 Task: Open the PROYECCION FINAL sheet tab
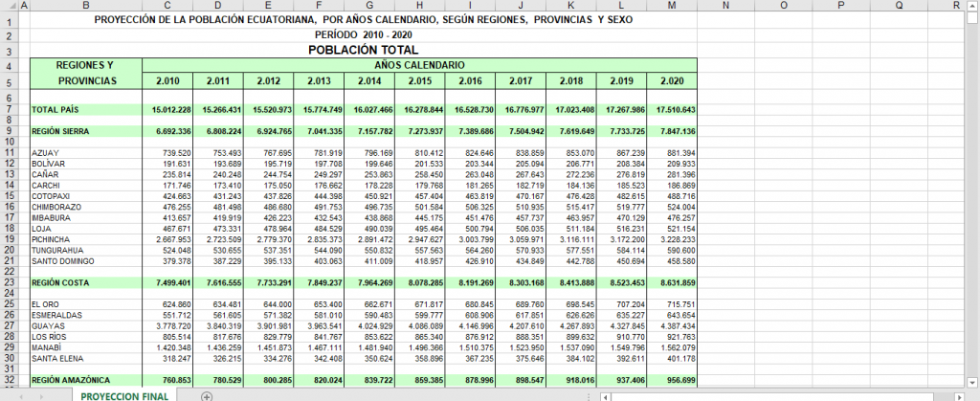coord(124,396)
